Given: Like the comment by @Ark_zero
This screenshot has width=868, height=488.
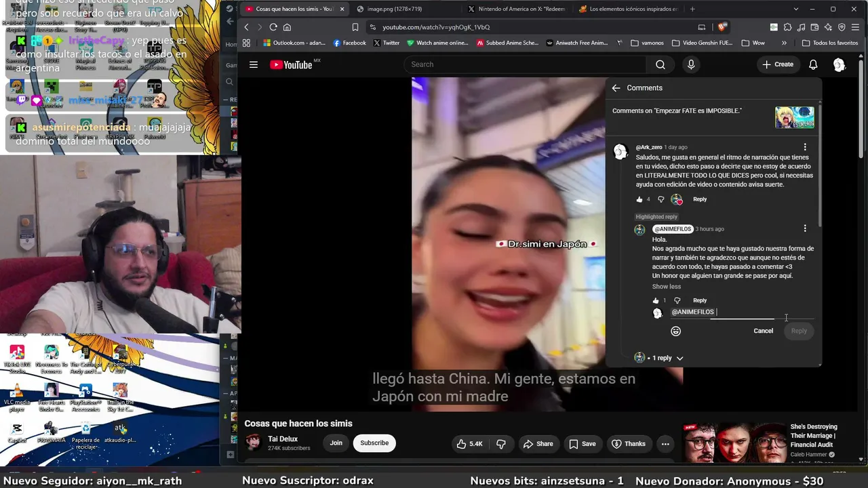Looking at the screenshot, I should (x=639, y=199).
